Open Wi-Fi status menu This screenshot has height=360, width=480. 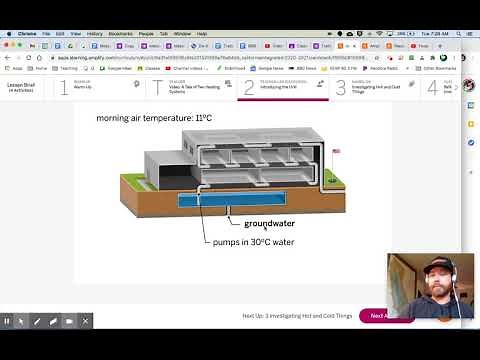click(x=379, y=34)
